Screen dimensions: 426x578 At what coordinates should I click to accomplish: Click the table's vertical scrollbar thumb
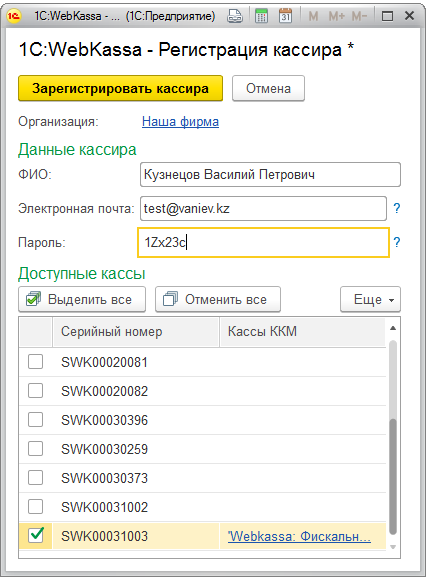pyautogui.click(x=393, y=476)
